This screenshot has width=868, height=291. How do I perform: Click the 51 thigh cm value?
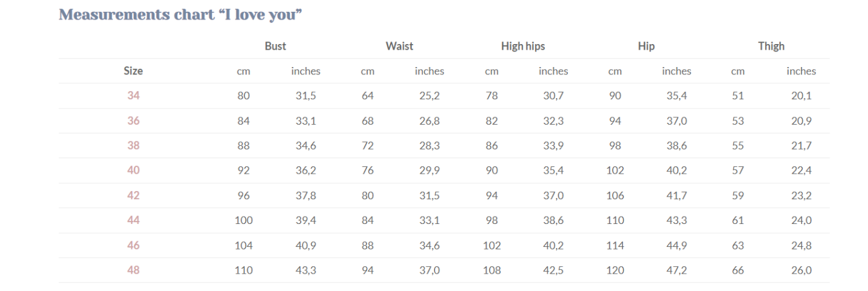[738, 96]
